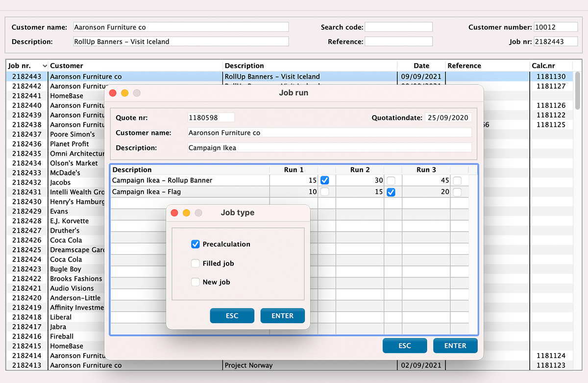Check Run 3 for Campaign Ikea Flag
This screenshot has width=588, height=383.
457,192
